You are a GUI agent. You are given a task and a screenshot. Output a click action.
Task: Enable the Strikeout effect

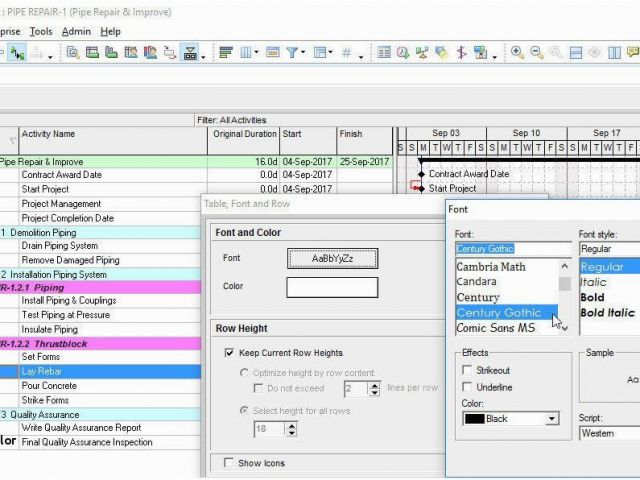tap(467, 370)
